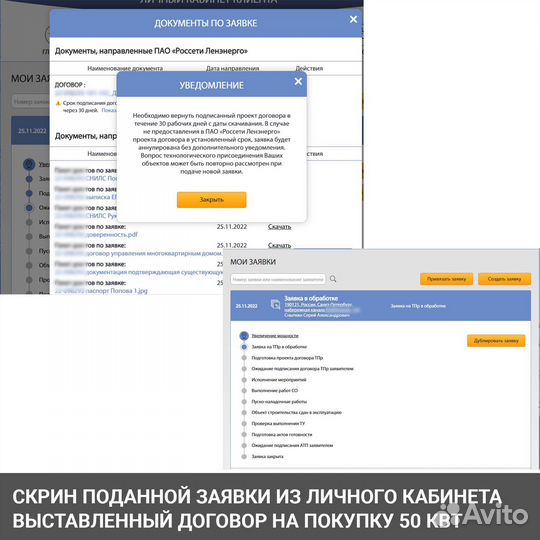Click the date 25.11.2022 in доверенность.pdf row

[232, 227]
